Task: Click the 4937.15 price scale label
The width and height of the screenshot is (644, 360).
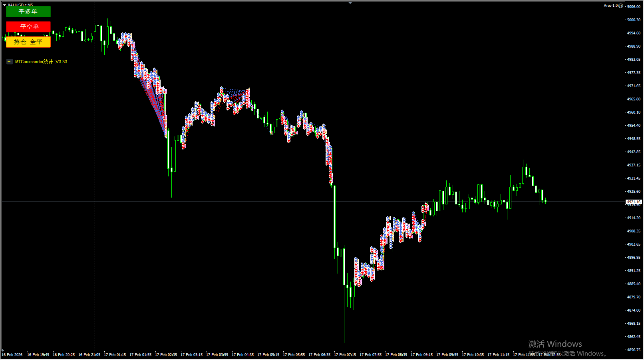Action: [x=634, y=165]
